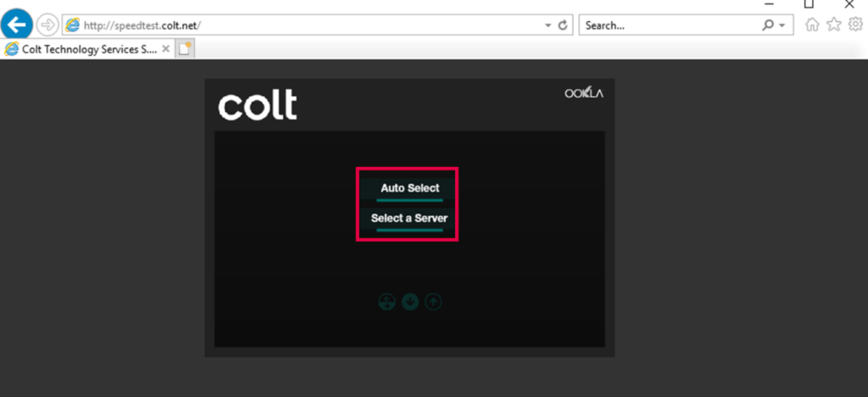
Task: Click the Ookla logo
Action: point(584,92)
